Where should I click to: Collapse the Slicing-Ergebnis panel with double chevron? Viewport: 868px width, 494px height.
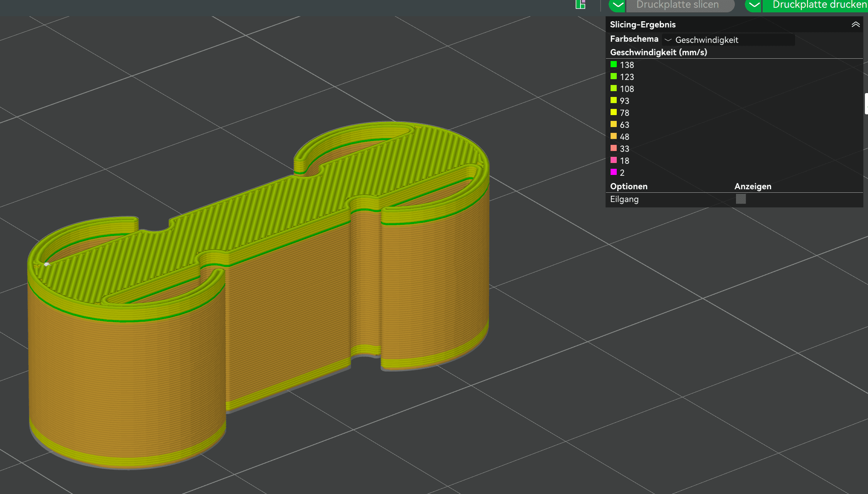tap(855, 25)
